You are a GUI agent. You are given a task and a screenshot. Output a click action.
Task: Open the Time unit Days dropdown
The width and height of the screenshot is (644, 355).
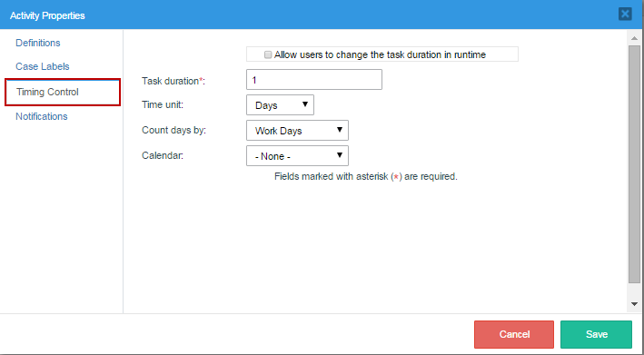pos(280,105)
